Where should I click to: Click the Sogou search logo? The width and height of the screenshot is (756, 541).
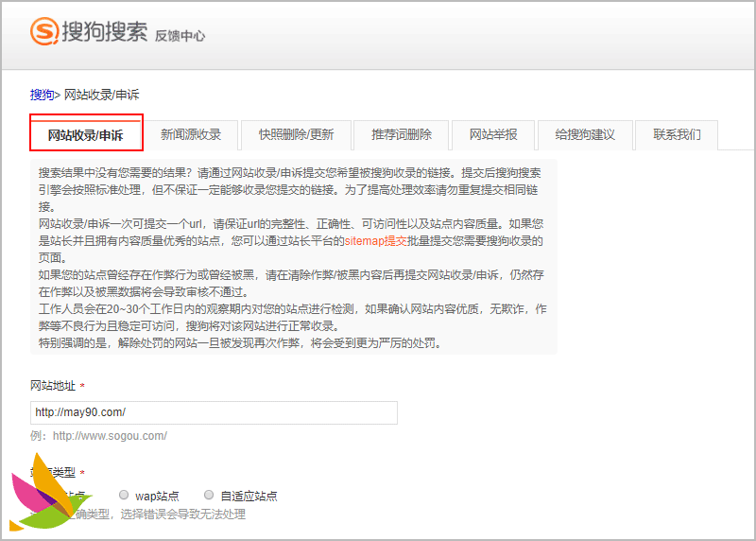point(89,31)
